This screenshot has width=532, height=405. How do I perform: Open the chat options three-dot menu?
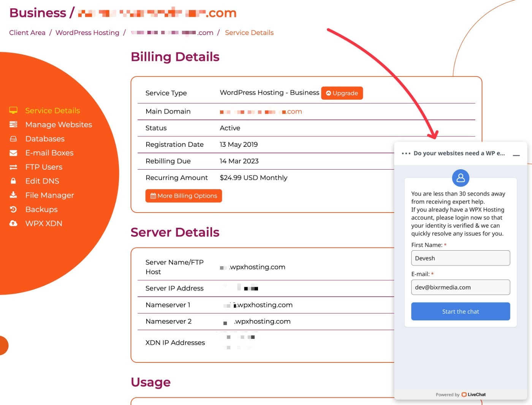406,153
